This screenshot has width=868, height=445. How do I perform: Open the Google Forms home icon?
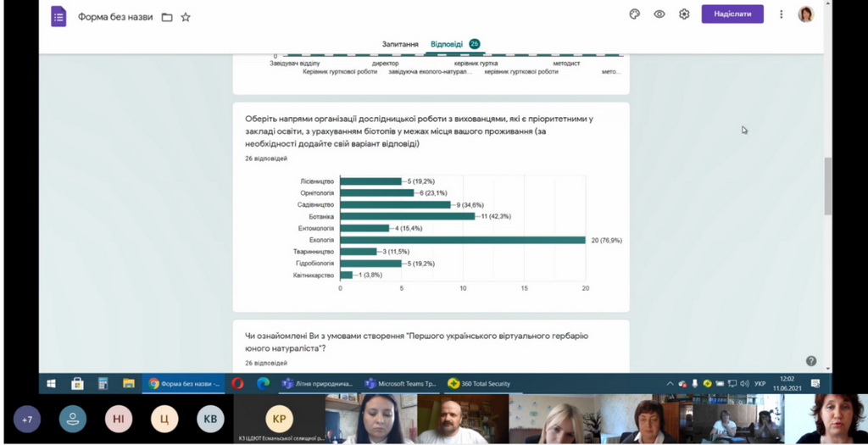click(58, 16)
